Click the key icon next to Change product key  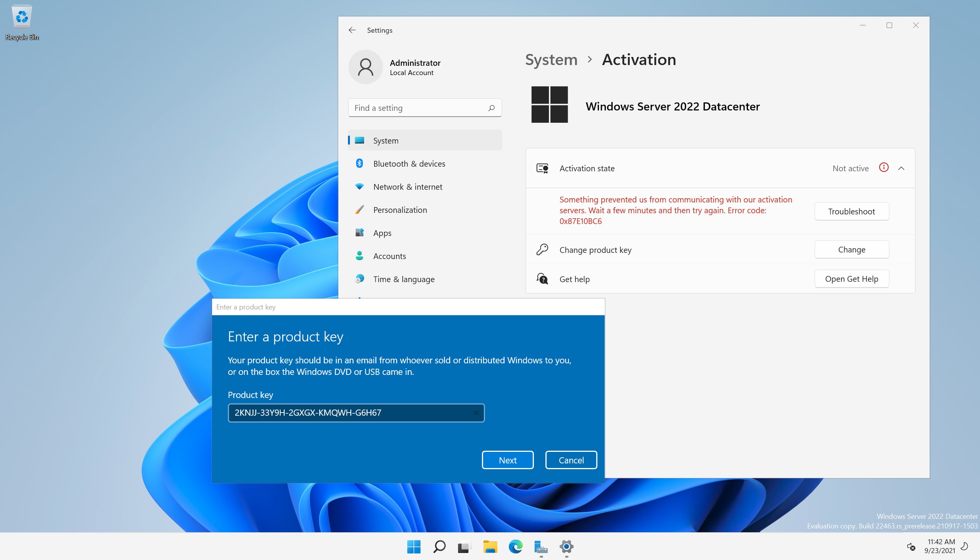(x=542, y=249)
